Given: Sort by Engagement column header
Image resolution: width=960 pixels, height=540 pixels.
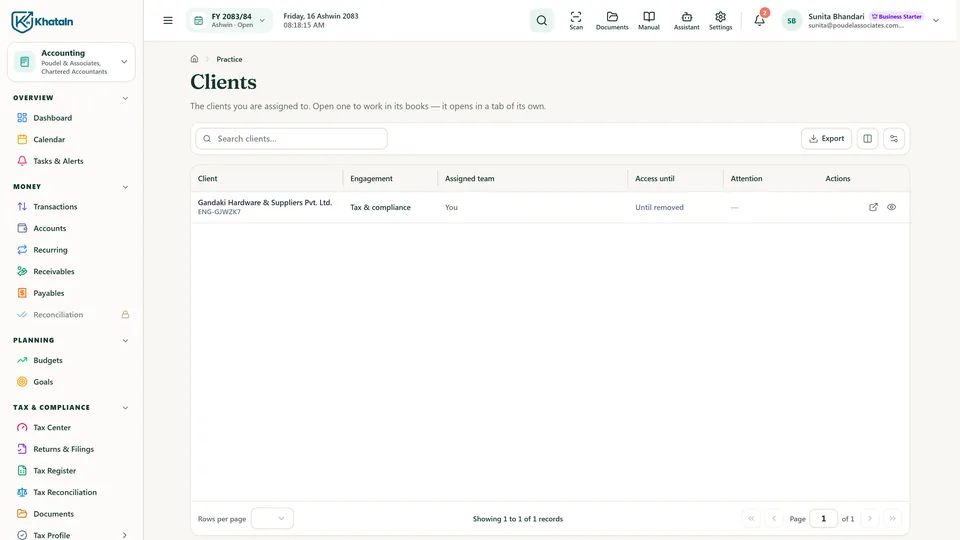Looking at the screenshot, I should [x=371, y=179].
